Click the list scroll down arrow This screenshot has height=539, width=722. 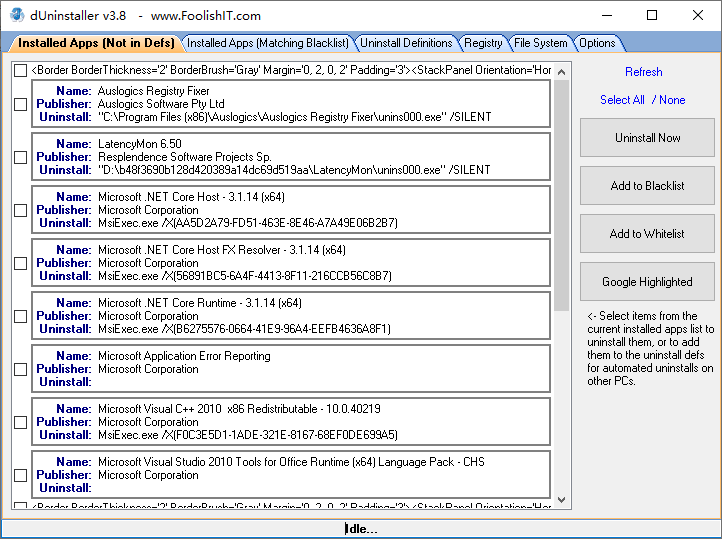click(561, 499)
